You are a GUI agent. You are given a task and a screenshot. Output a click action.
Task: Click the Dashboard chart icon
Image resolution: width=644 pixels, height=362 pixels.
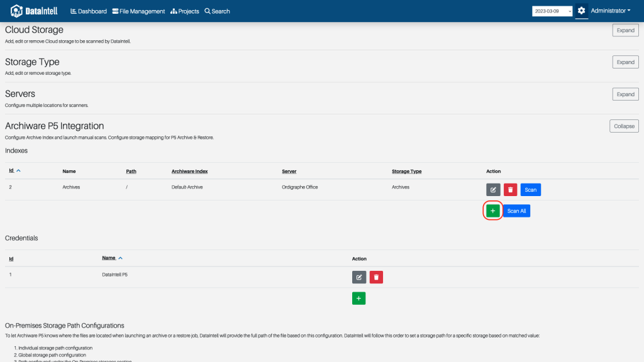click(74, 11)
